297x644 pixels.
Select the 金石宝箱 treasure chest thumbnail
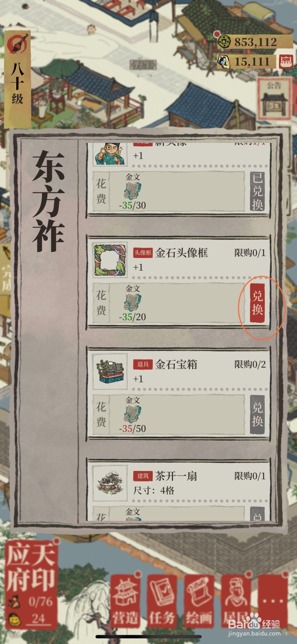click(x=110, y=371)
